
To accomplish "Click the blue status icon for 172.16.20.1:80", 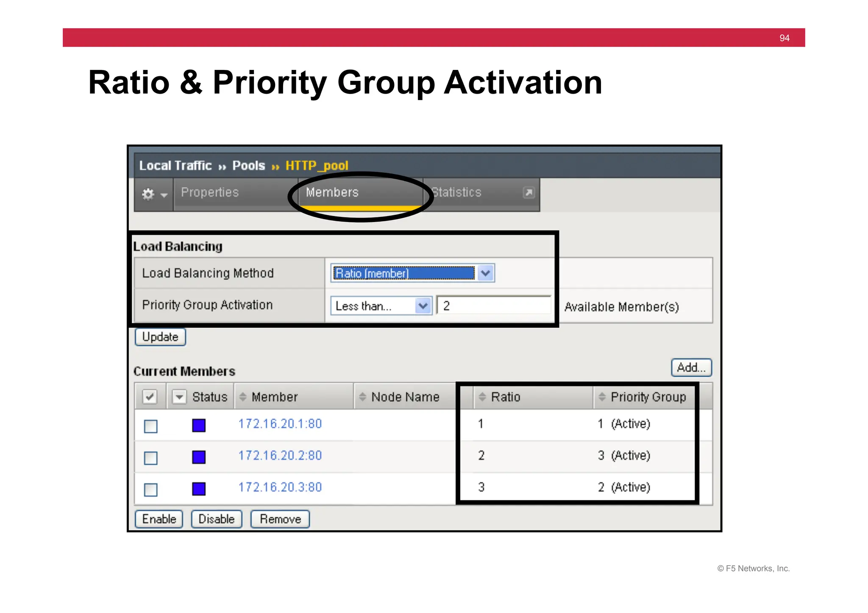I will pos(199,425).
